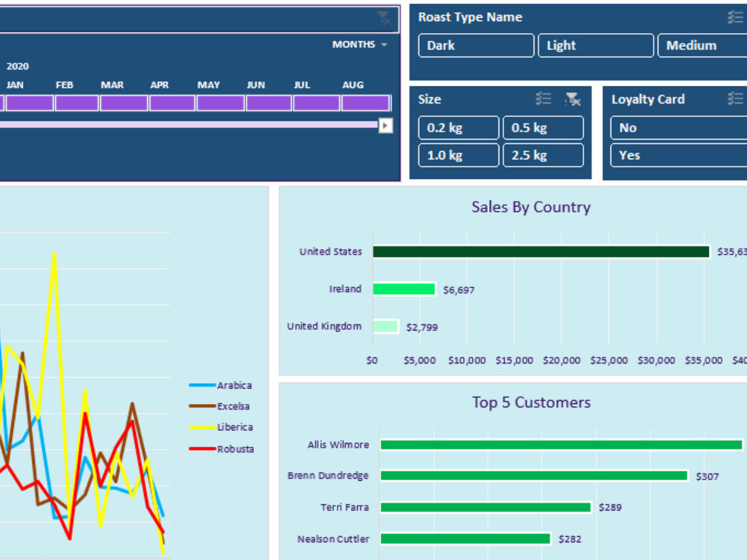The height and width of the screenshot is (560, 747).
Task: Click the Excelsa legend entry
Action: (x=219, y=406)
